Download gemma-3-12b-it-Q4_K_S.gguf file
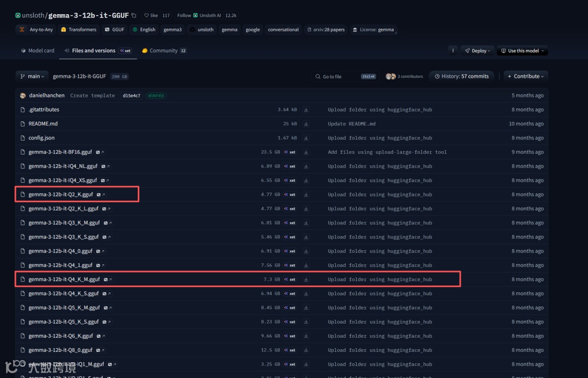This screenshot has height=378, width=588. pos(306,294)
